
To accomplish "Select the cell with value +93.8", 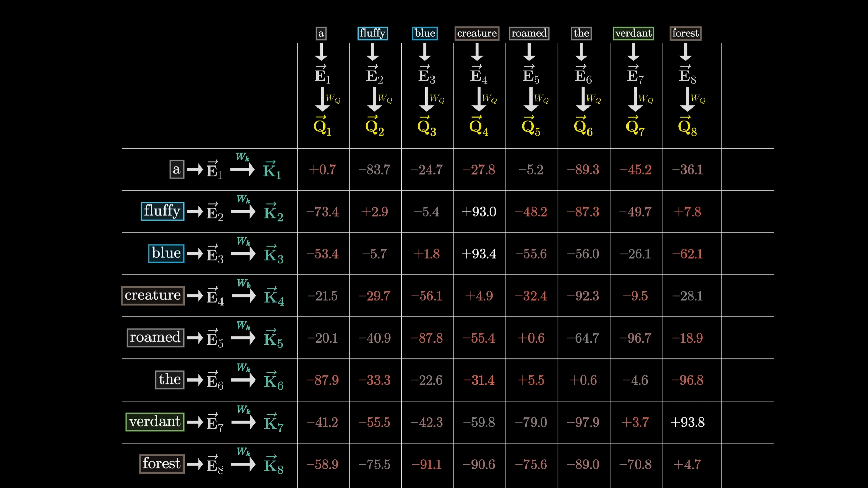I will [x=687, y=422].
